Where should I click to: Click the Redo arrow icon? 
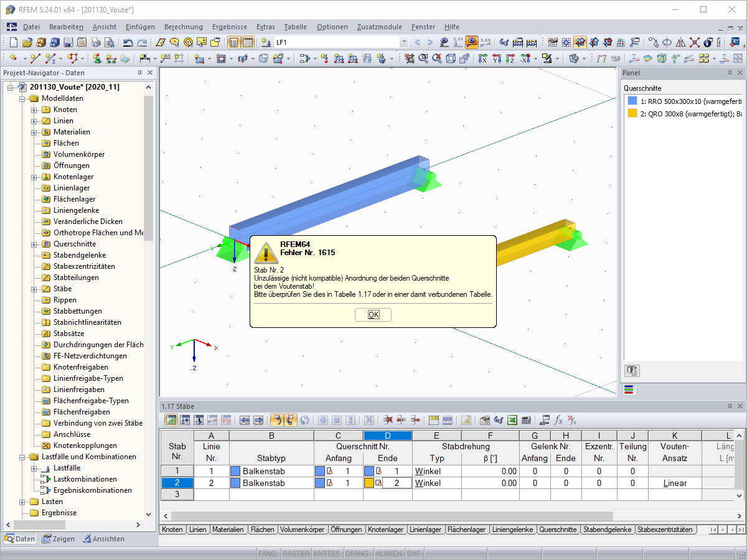pos(142,42)
